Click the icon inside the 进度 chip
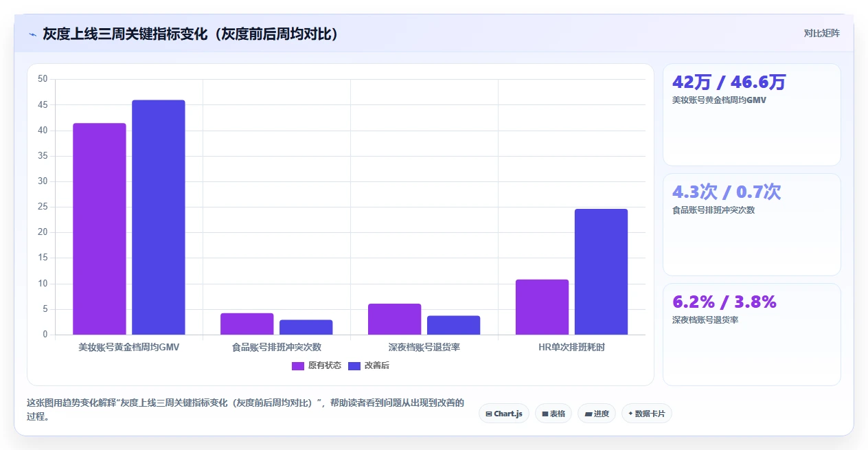Viewport: 868px width, 450px height. pyautogui.click(x=589, y=414)
